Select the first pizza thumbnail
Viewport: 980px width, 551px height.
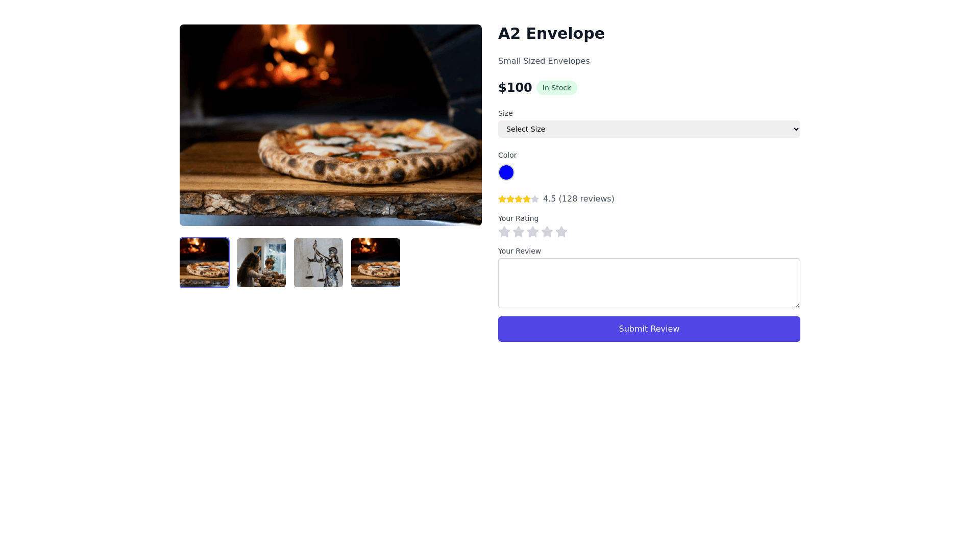204,263
